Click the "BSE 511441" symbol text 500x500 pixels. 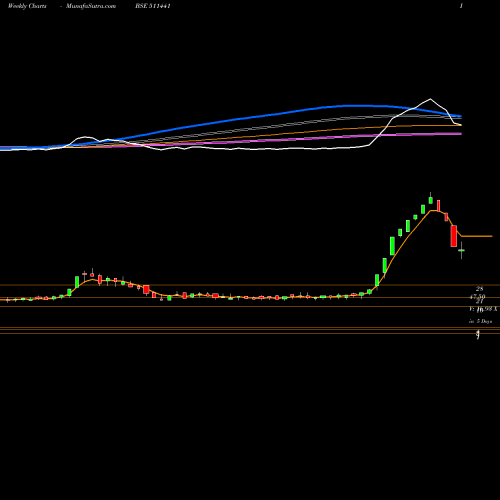(x=153, y=6)
